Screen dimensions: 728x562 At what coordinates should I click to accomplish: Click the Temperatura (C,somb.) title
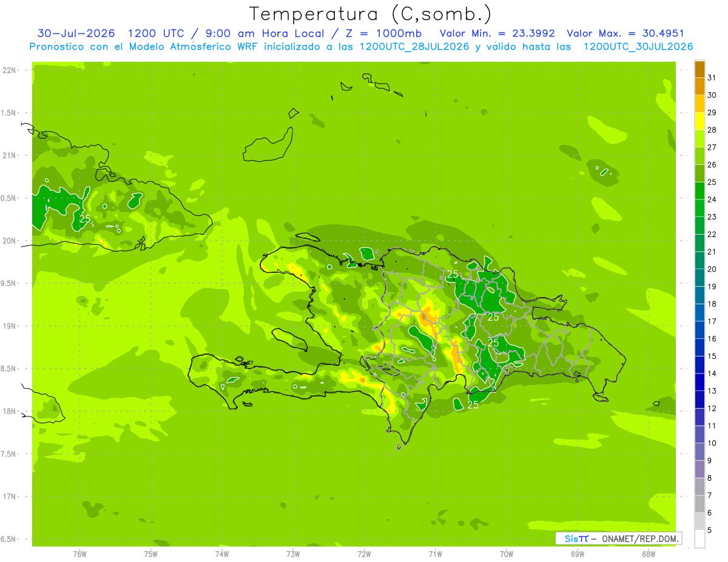(370, 13)
